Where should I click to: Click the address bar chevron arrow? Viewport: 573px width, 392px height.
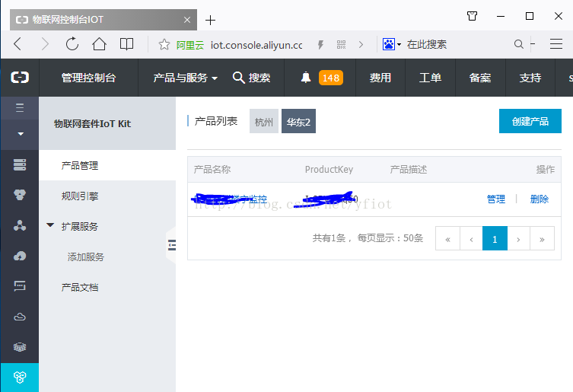(361, 45)
